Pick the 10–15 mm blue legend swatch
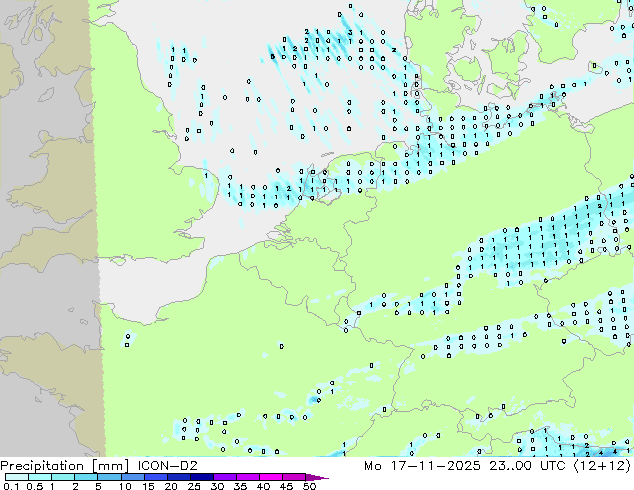 (x=132, y=477)
